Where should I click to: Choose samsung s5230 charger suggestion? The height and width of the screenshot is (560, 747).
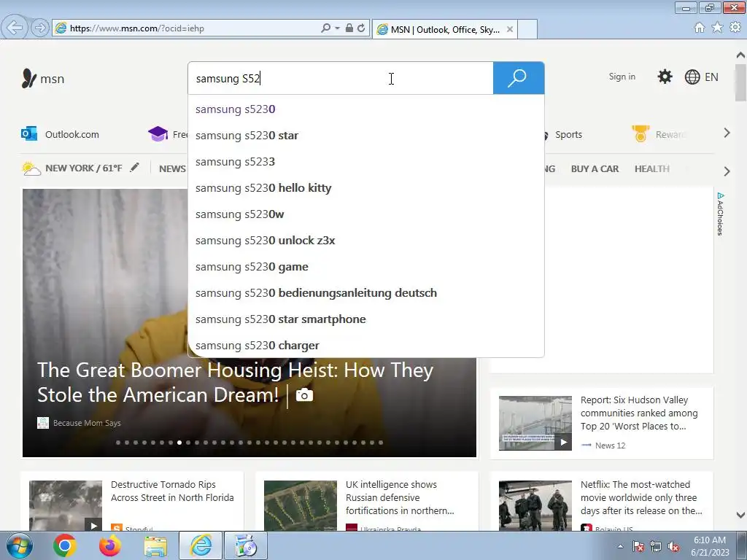point(366,345)
